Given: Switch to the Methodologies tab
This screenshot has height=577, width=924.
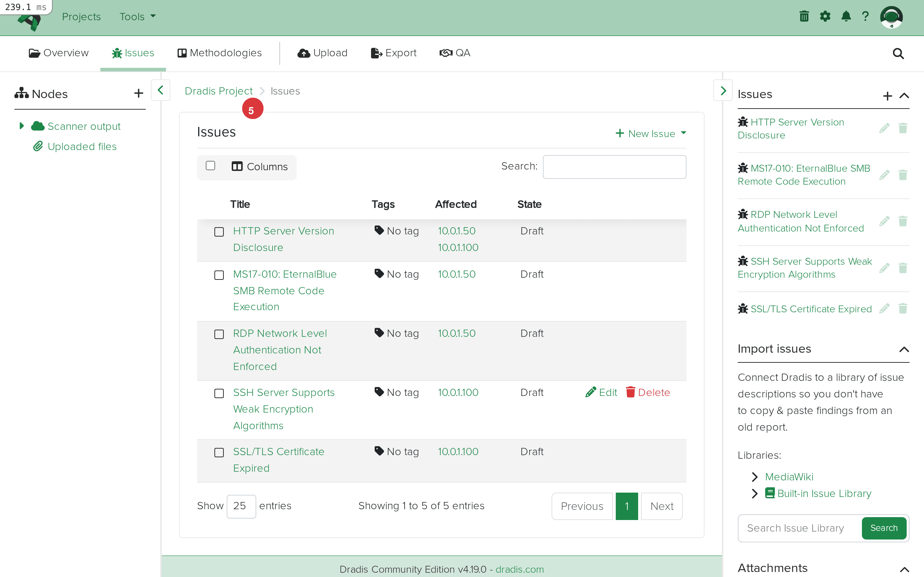Looking at the screenshot, I should pos(219,53).
